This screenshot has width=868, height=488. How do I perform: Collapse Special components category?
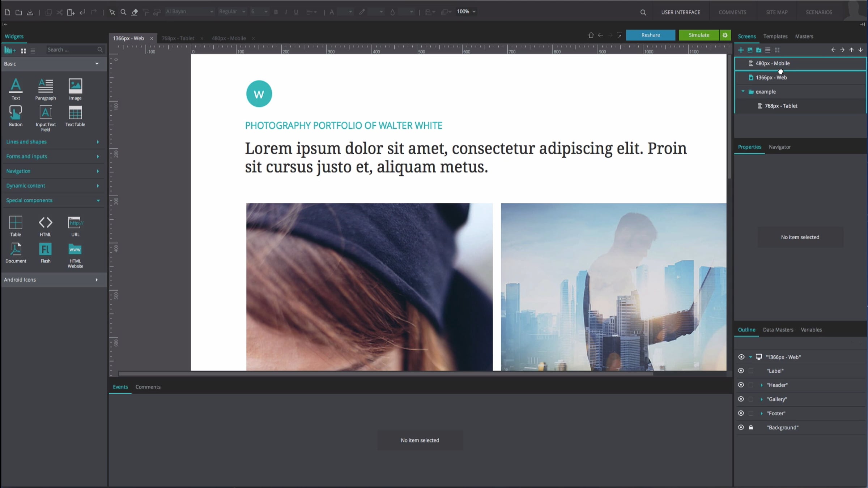pyautogui.click(x=98, y=200)
